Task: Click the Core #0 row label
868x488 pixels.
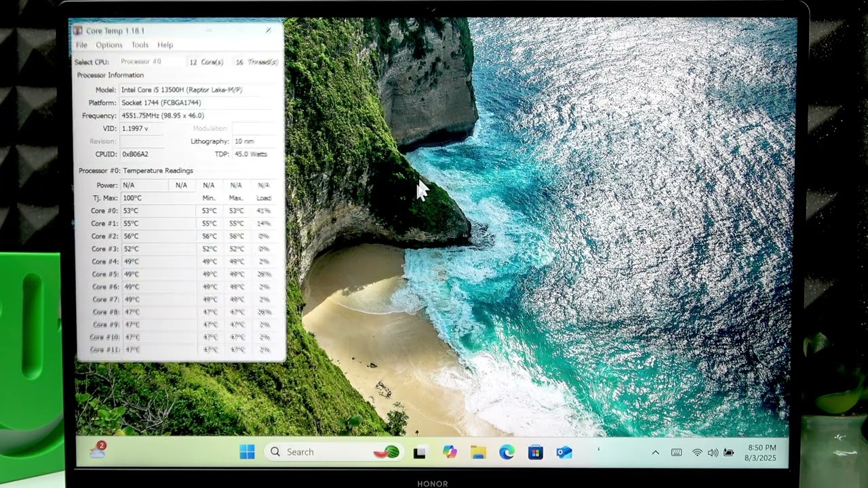Action: [x=104, y=211]
